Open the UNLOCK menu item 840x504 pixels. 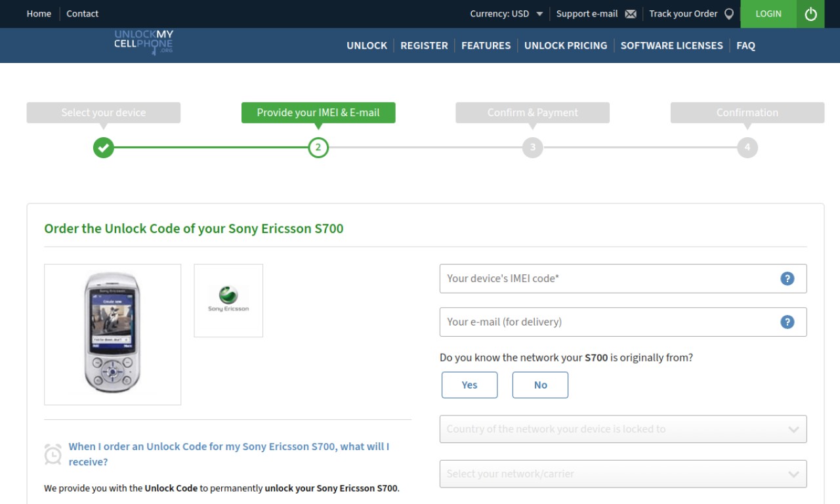pos(367,45)
